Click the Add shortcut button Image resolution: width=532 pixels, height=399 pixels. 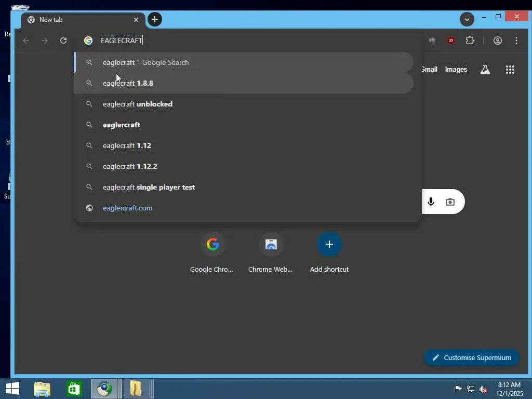pyautogui.click(x=329, y=253)
